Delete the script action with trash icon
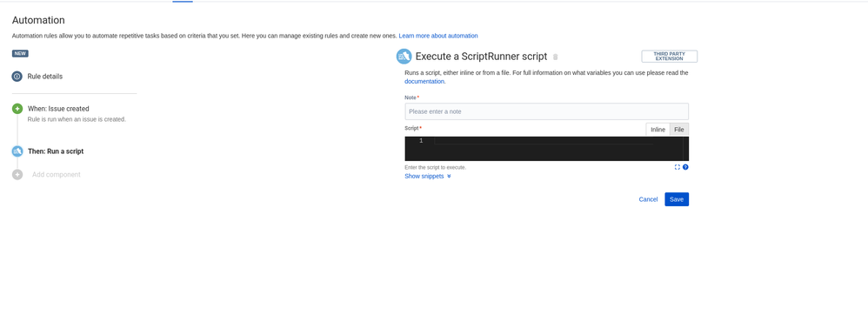 pyautogui.click(x=556, y=57)
